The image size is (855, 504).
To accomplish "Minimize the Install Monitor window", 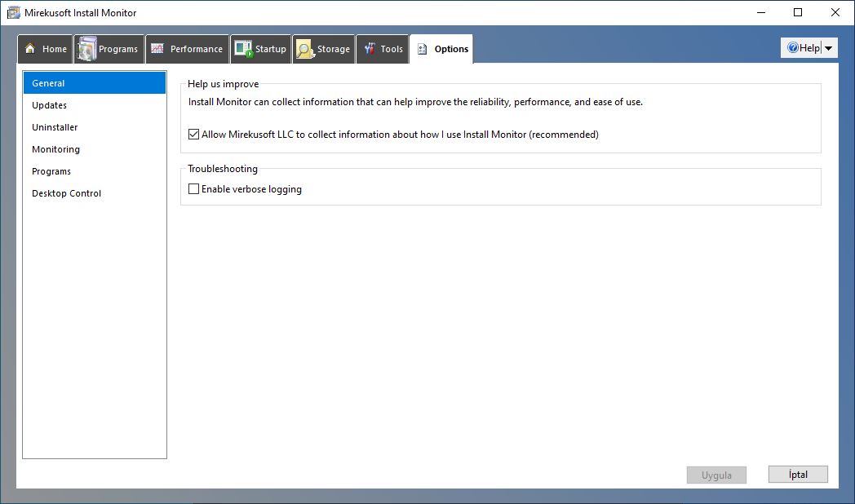I will pos(761,12).
